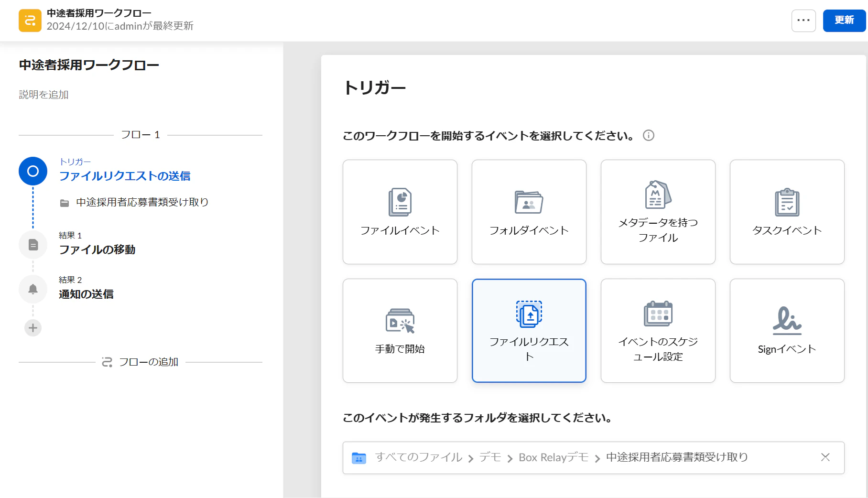This screenshot has width=868, height=498.
Task: Select the blue trigger circle icon
Action: tap(33, 171)
